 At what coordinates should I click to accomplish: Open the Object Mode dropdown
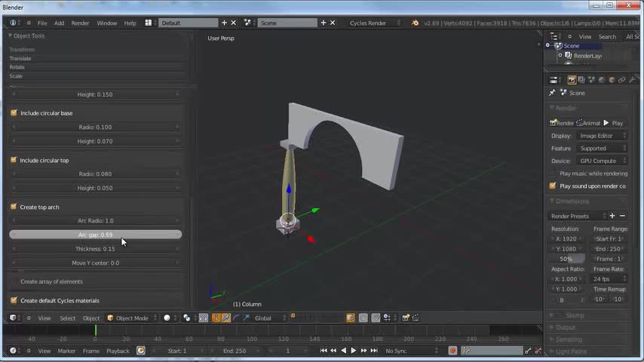tap(132, 318)
